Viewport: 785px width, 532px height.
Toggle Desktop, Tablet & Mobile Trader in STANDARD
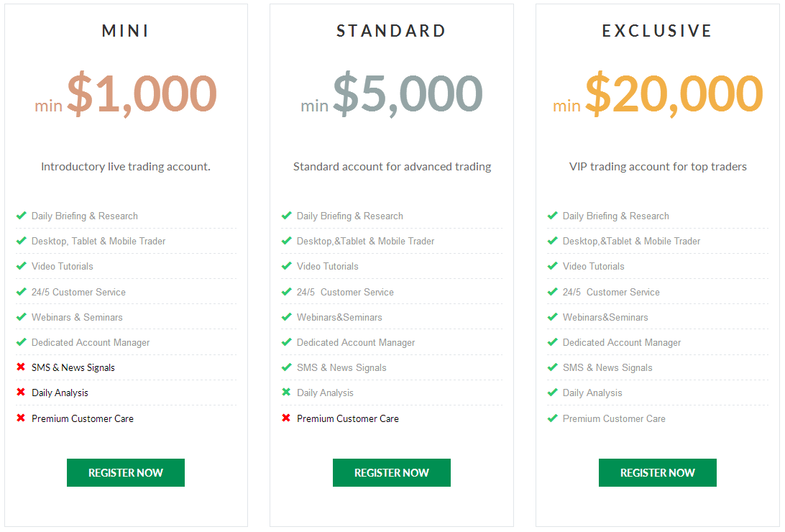pyautogui.click(x=287, y=241)
